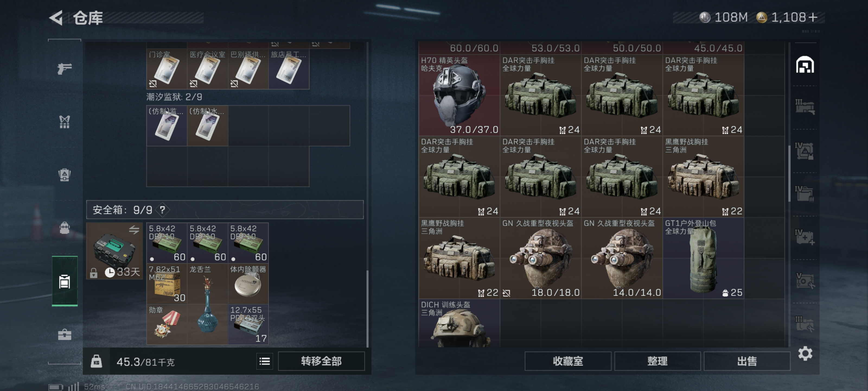Image resolution: width=868 pixels, height=391 pixels.
Task: Select the clipboard tab highlighted in left sidebar
Action: [64, 281]
